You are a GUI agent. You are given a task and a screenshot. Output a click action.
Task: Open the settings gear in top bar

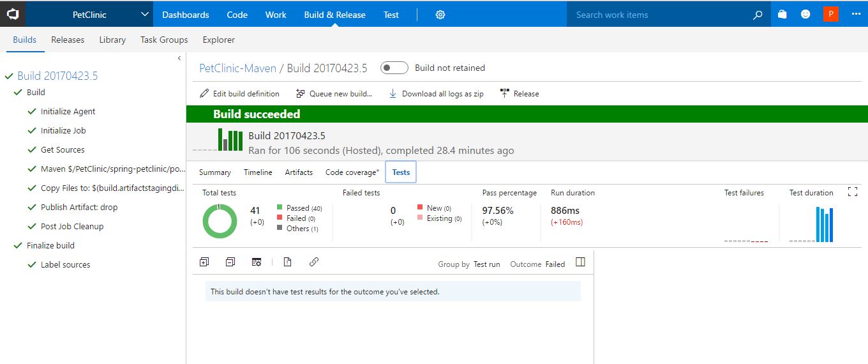[x=440, y=15]
